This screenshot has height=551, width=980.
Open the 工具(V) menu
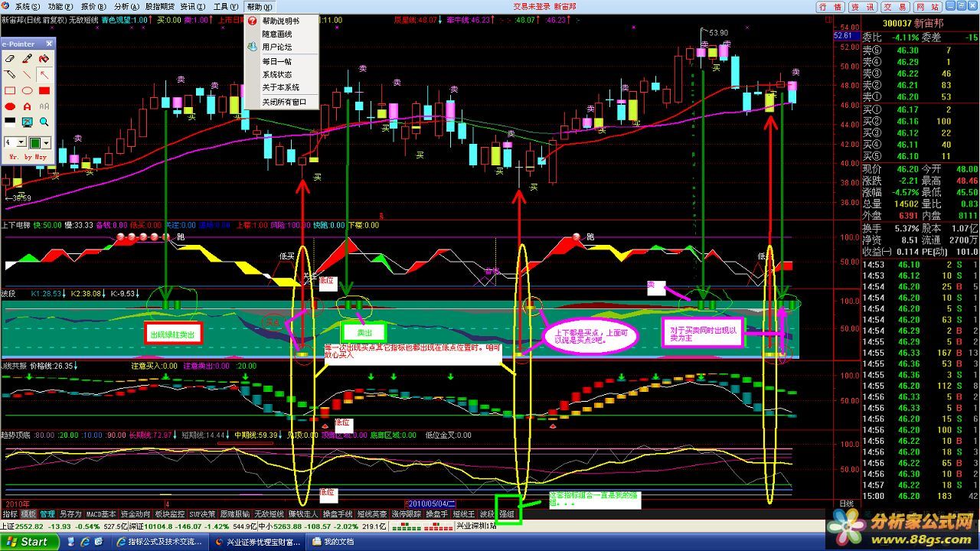(x=225, y=6)
